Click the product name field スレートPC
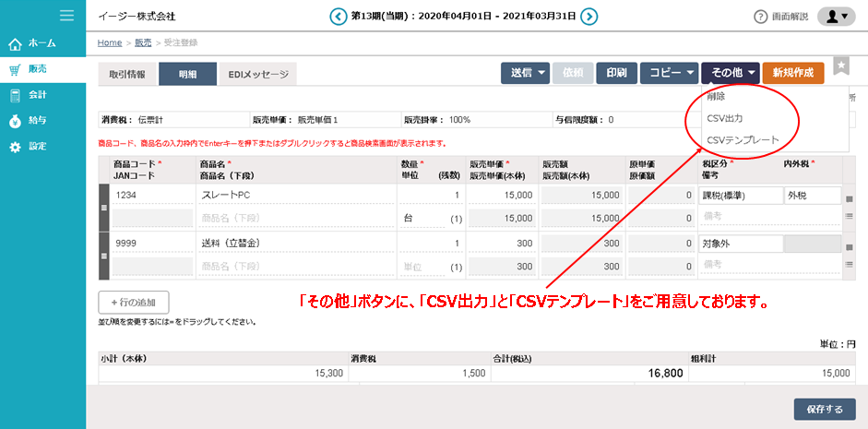 tap(296, 196)
